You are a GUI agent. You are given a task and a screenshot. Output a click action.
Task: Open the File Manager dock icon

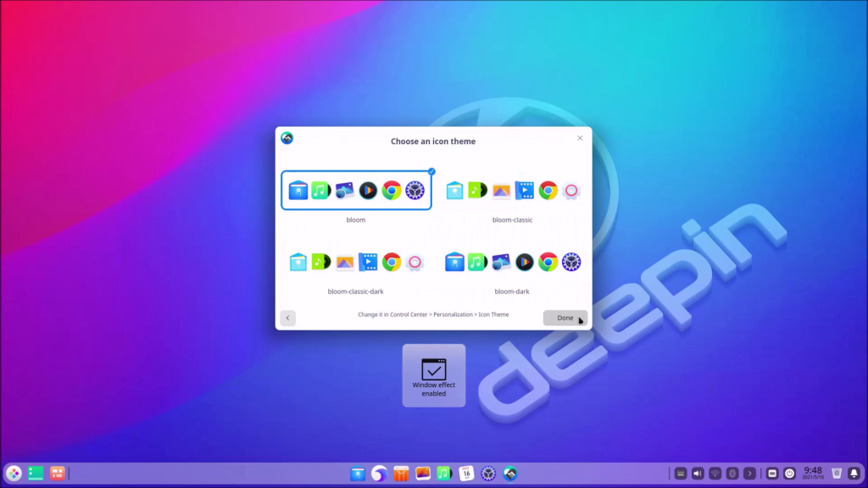pyautogui.click(x=358, y=474)
